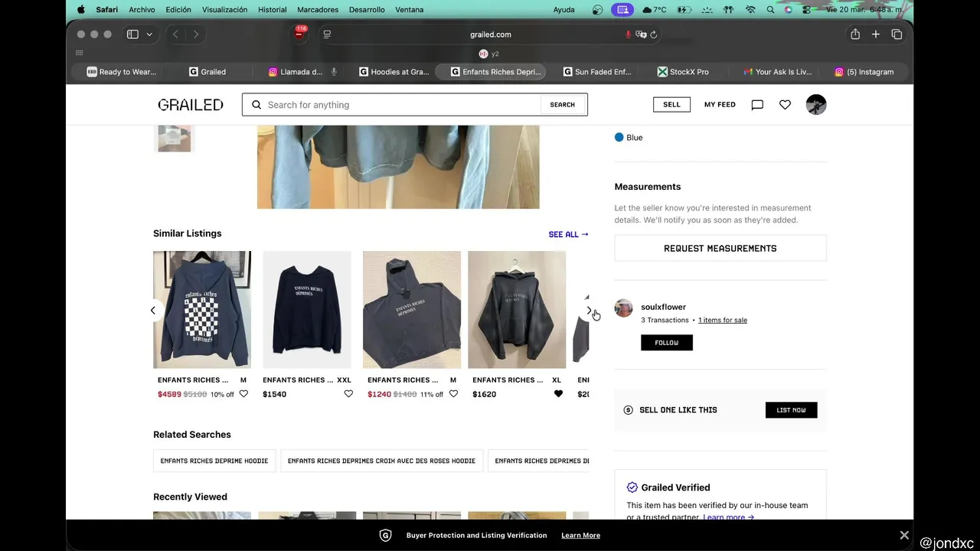Favorite the $4589 listing with heart
This screenshot has height=551, width=980.
(243, 394)
